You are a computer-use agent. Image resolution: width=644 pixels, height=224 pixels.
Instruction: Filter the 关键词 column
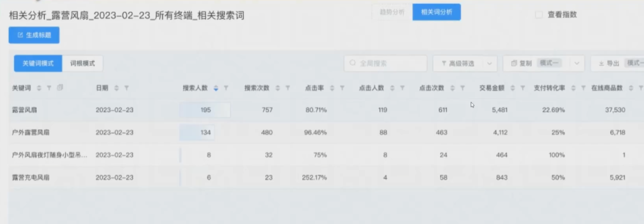[x=48, y=88]
